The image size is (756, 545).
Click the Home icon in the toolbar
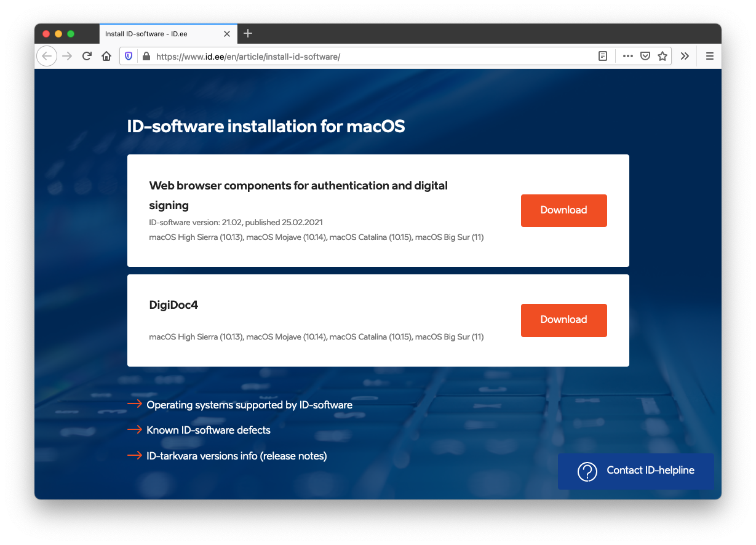tap(106, 56)
